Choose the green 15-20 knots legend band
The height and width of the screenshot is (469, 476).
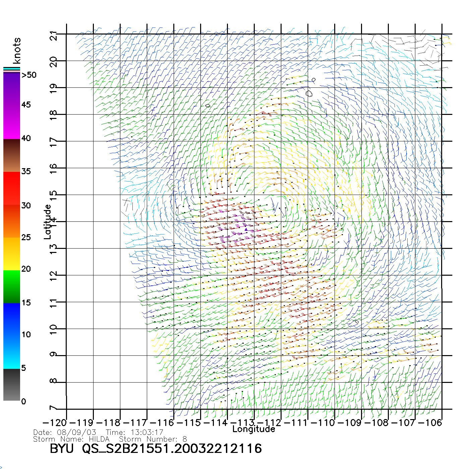click(x=12, y=286)
